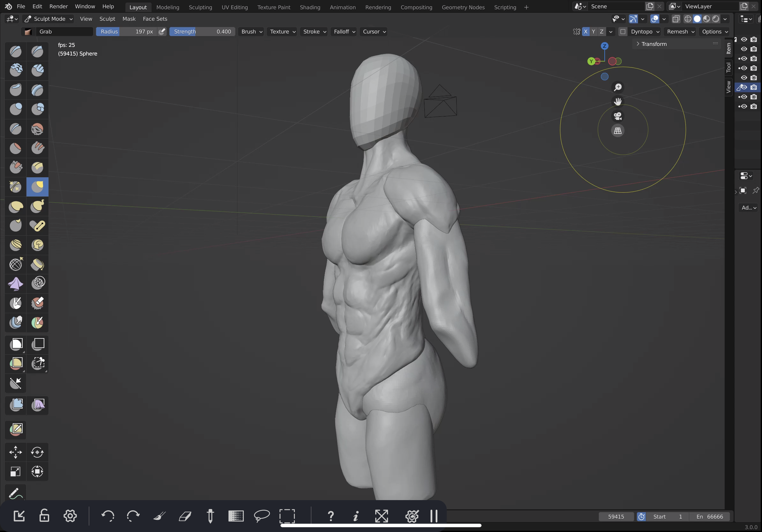Select the Mesh Filter tool

(16, 405)
